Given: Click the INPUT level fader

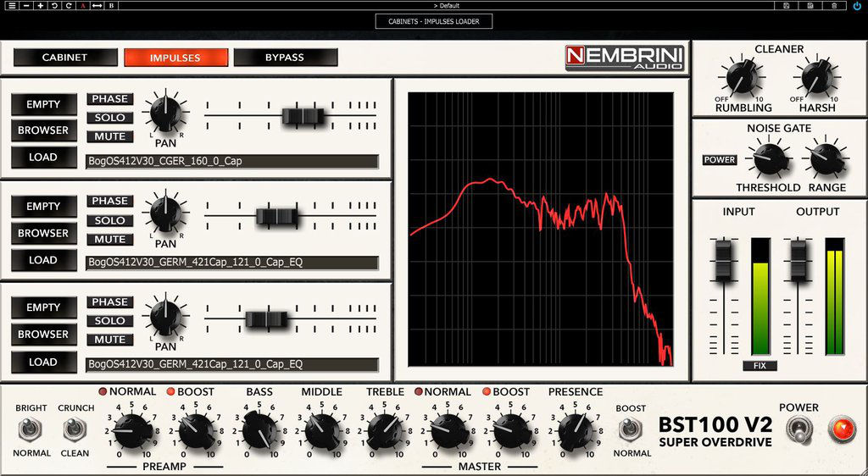Looking at the screenshot, I should pyautogui.click(x=724, y=259).
